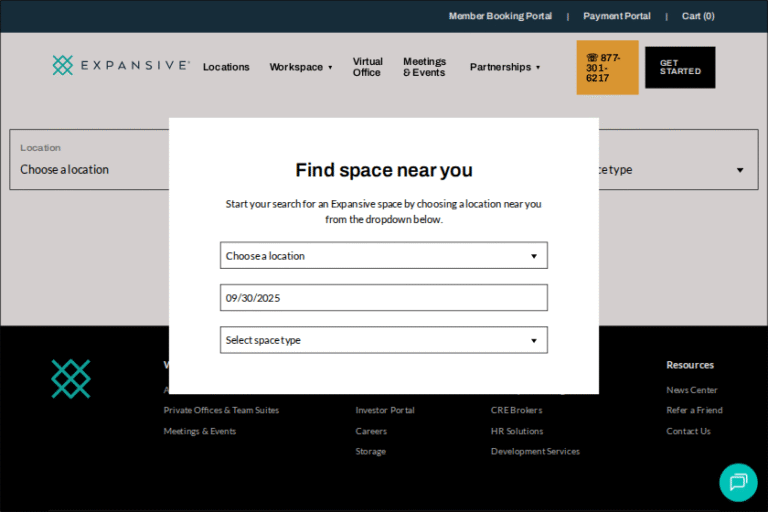Expand the Choose a location dropdown in modal
Viewport: 768px width, 512px height.
point(383,256)
